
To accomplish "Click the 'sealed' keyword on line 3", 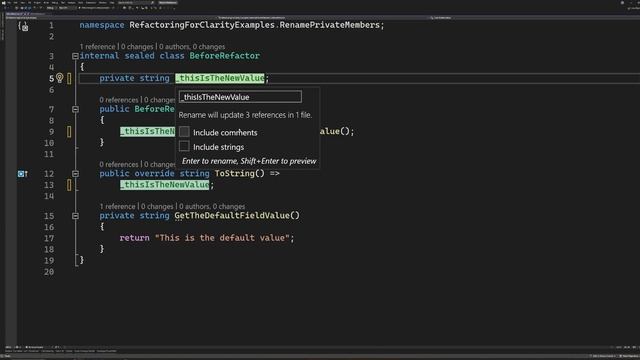I will point(140,56).
